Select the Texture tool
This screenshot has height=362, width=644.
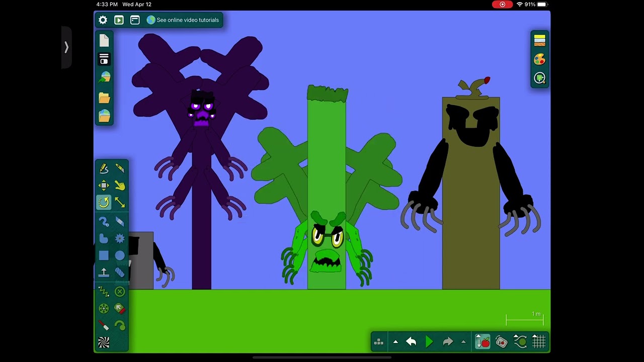pyautogui.click(x=104, y=342)
